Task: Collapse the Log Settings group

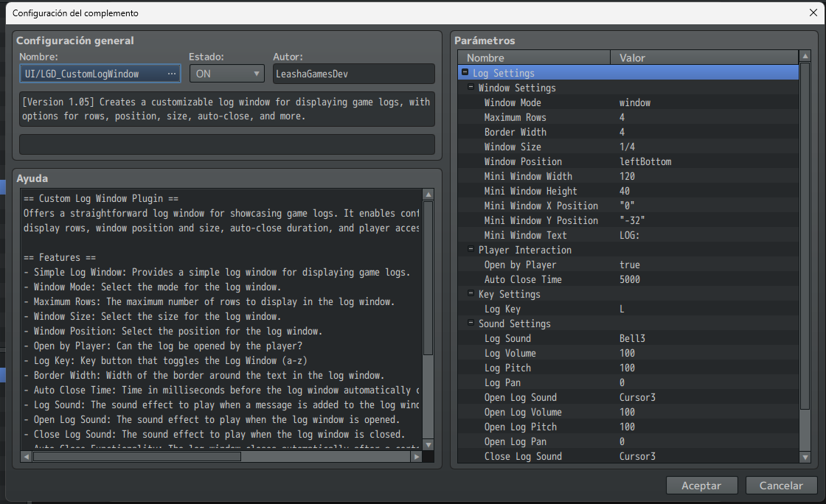Action: (465, 73)
